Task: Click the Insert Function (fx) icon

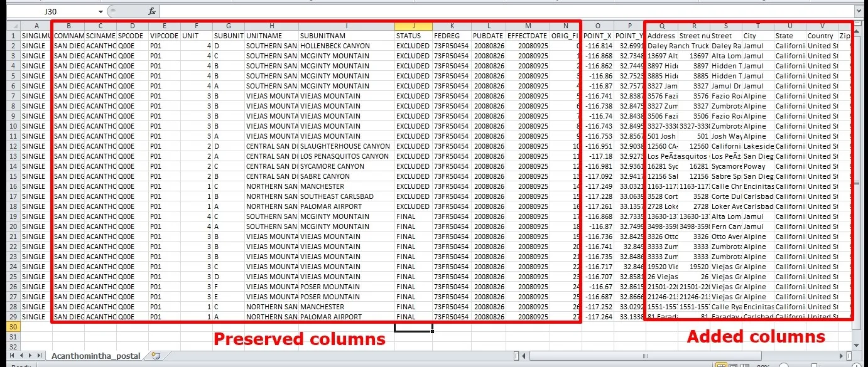Action: coord(153,11)
